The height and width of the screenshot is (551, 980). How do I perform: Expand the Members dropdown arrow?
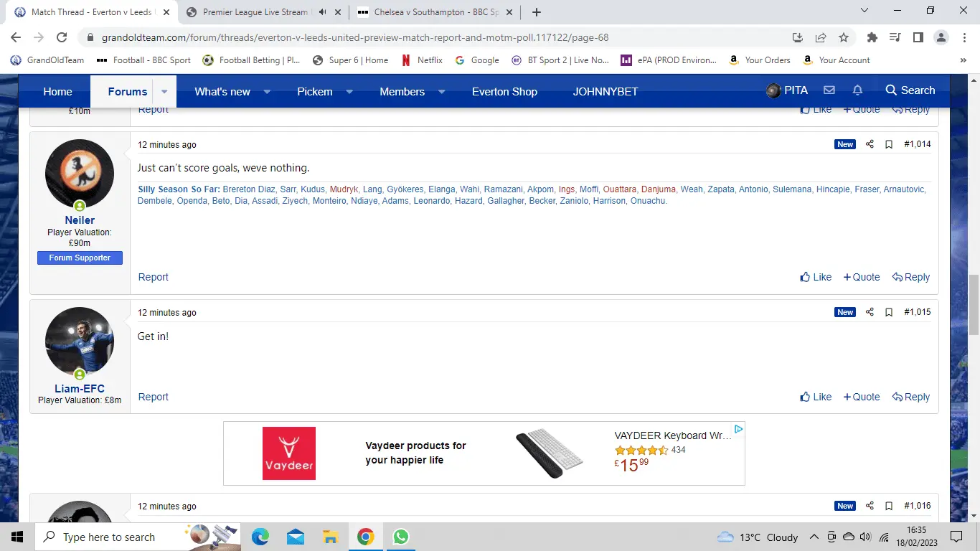(441, 92)
